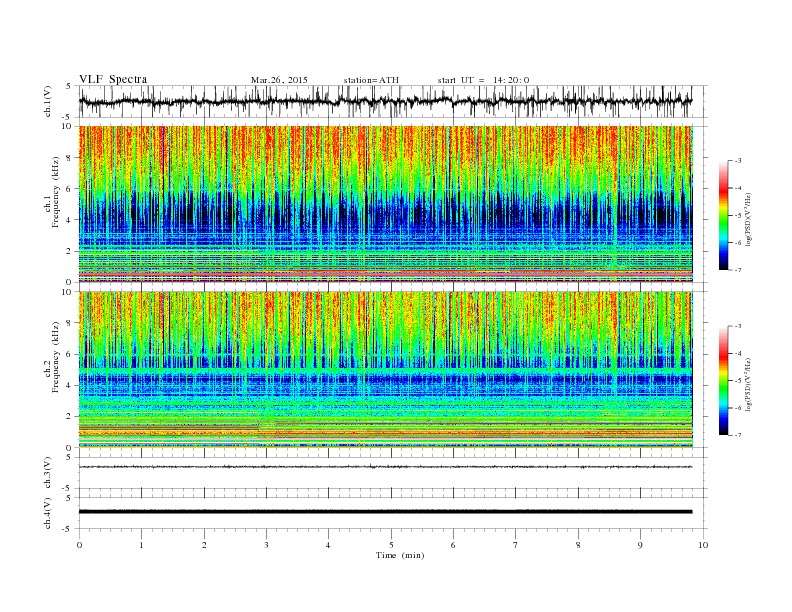Viewport: 792px width, 612px height.
Task: Click the "6" kHz tick of ch.2 spectrogram
Action: [69, 354]
